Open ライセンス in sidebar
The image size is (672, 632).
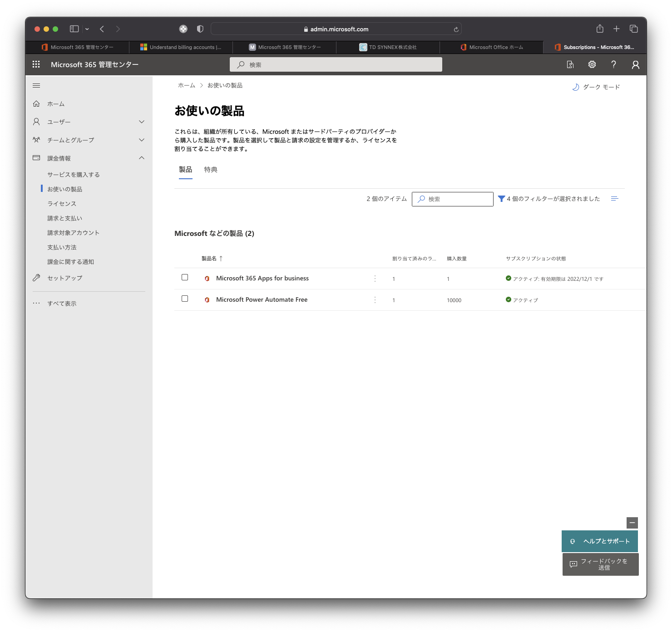tap(62, 204)
